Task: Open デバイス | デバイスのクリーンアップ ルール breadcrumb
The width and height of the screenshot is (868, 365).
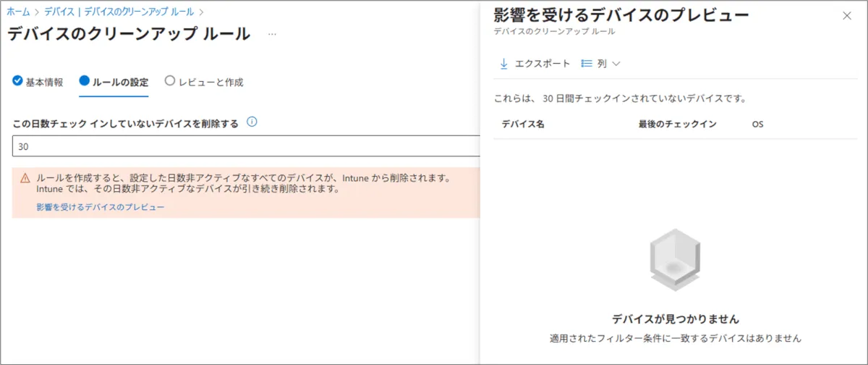Action: coord(119,12)
